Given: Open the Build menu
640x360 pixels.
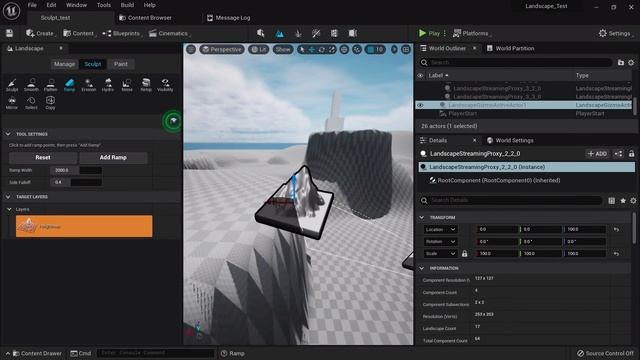Looking at the screenshot, I should 127,5.
